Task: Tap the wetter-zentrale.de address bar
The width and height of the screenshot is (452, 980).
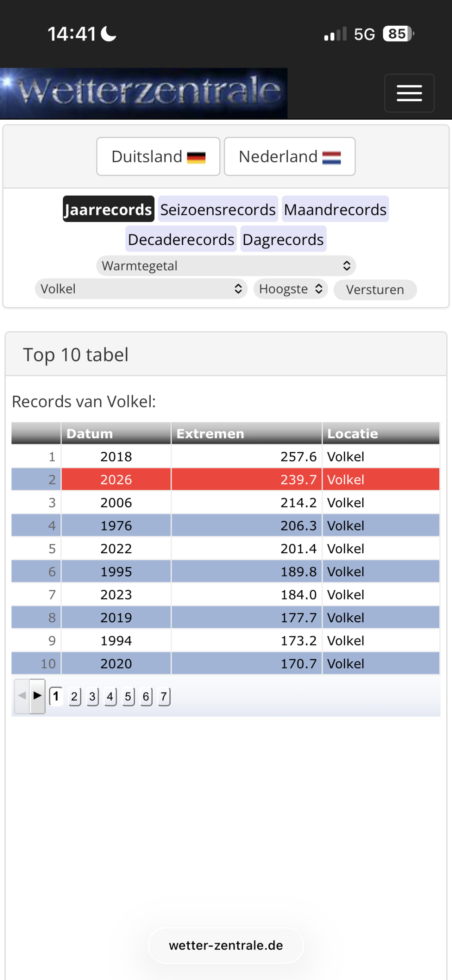Action: pos(226,945)
